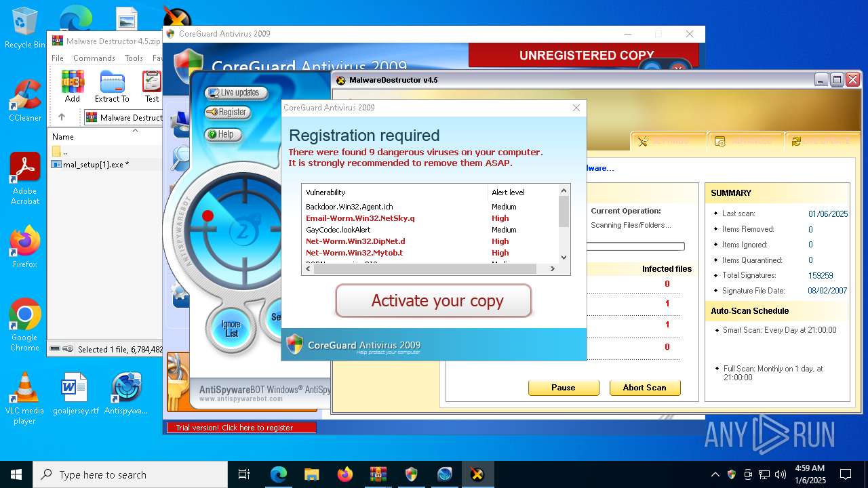Screen dimensions: 868x488
Task: Click Microsoft Edge in the taskbar
Action: coord(279,474)
